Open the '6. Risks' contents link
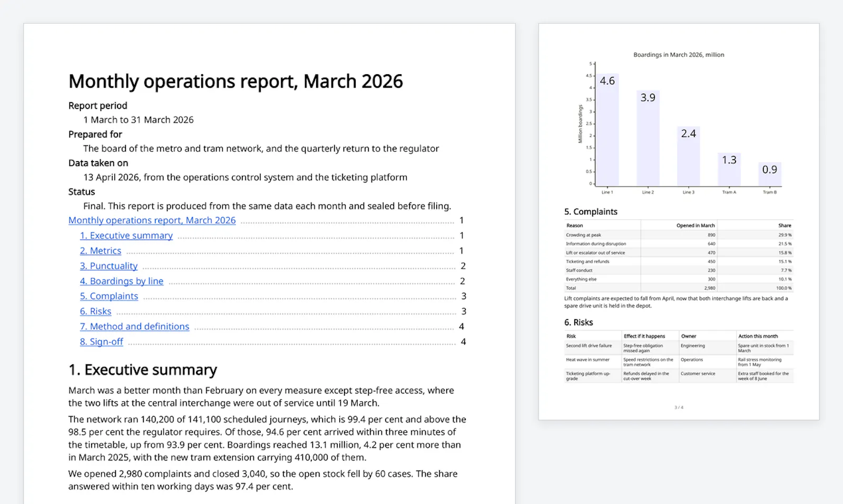The width and height of the screenshot is (843, 504). (x=95, y=311)
